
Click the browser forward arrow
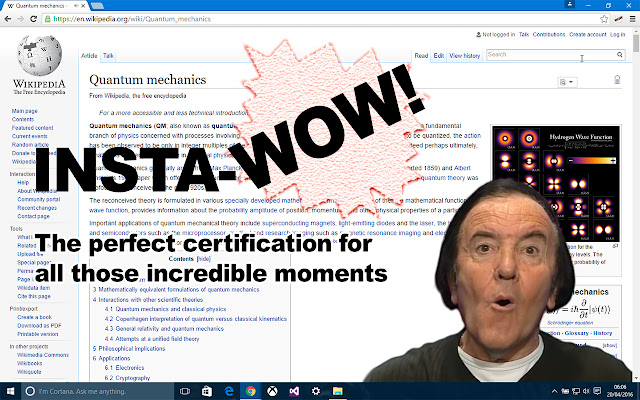20,19
